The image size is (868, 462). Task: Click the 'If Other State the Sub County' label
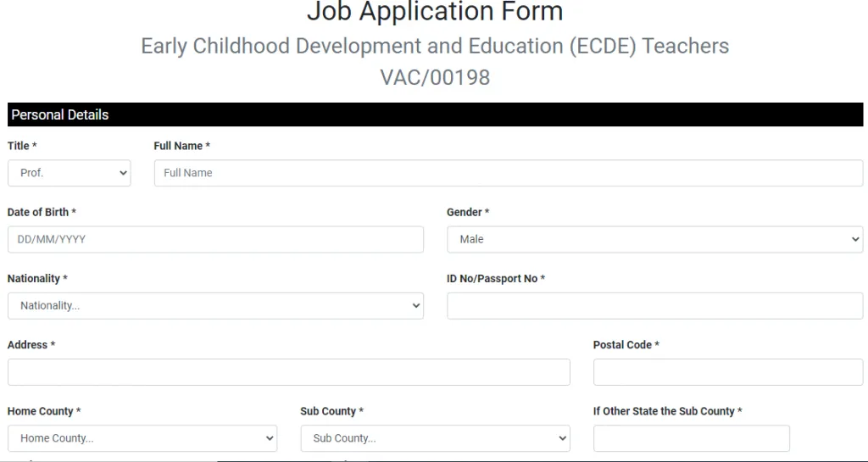(x=667, y=411)
